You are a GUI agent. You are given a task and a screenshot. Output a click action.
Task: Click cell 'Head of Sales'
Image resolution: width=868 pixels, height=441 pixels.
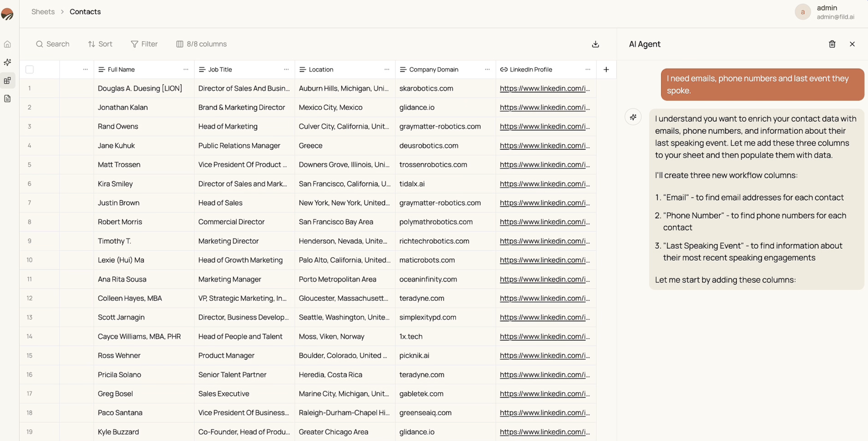click(x=244, y=203)
